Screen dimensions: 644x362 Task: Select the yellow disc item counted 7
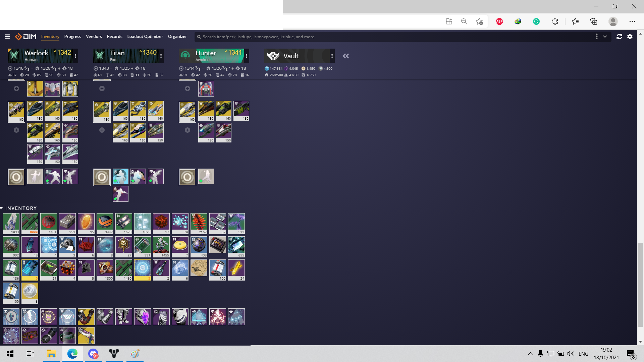[x=180, y=247]
